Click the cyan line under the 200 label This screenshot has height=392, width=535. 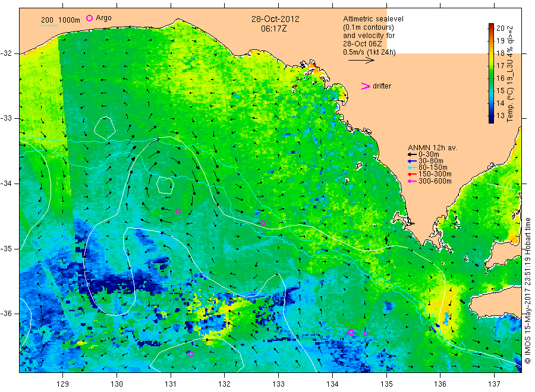pos(49,25)
